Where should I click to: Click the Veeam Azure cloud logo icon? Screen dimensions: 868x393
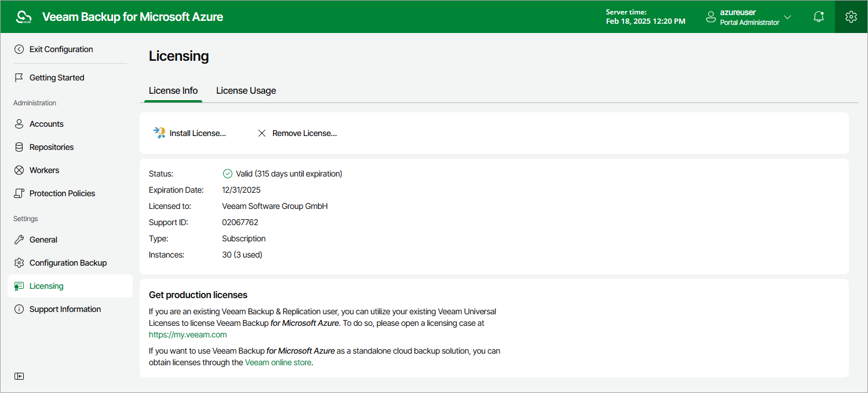click(24, 17)
